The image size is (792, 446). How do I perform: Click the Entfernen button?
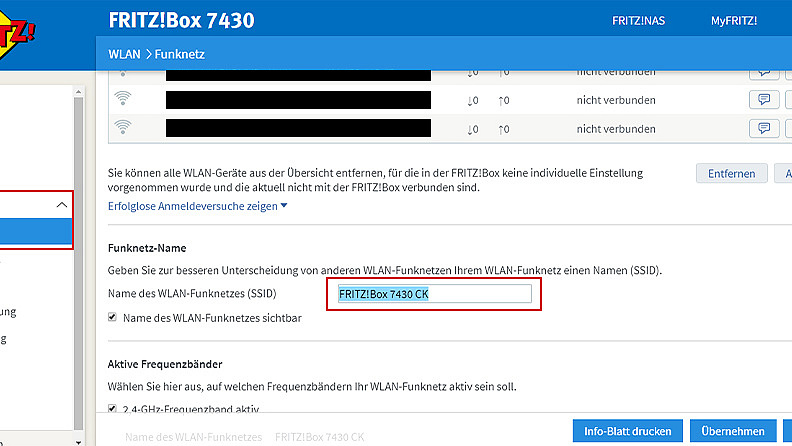click(731, 173)
